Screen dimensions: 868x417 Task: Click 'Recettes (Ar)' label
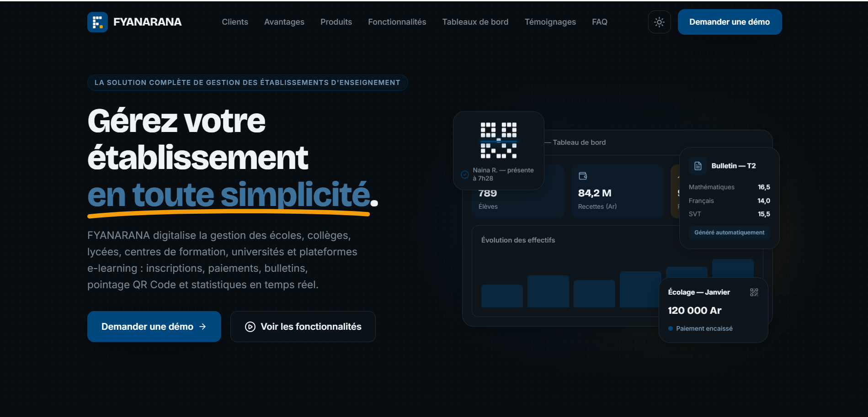click(x=597, y=206)
